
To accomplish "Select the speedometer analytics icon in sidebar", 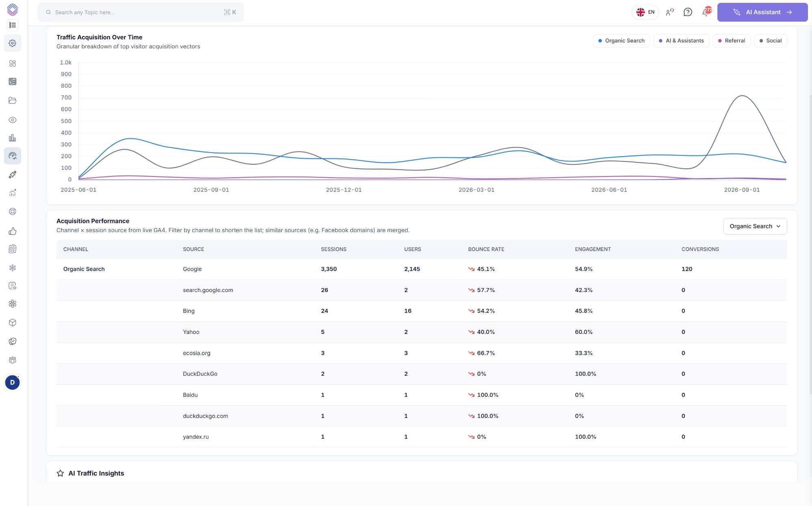I will (x=13, y=156).
